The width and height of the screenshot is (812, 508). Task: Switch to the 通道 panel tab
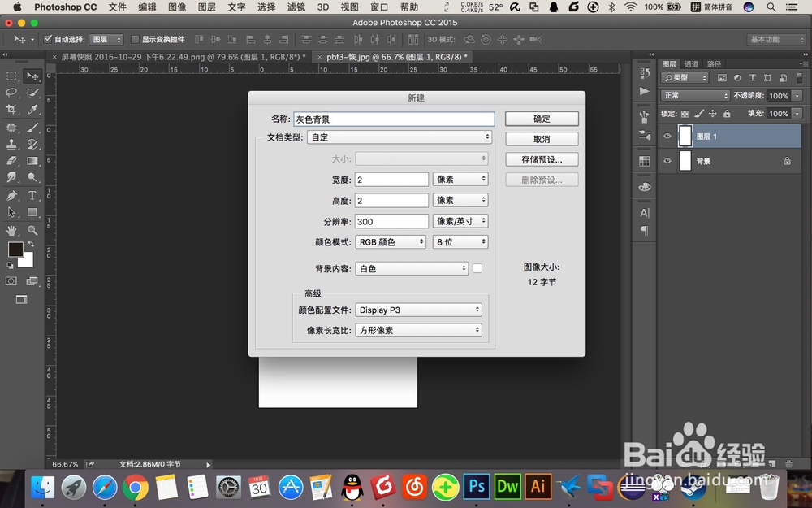coord(691,63)
